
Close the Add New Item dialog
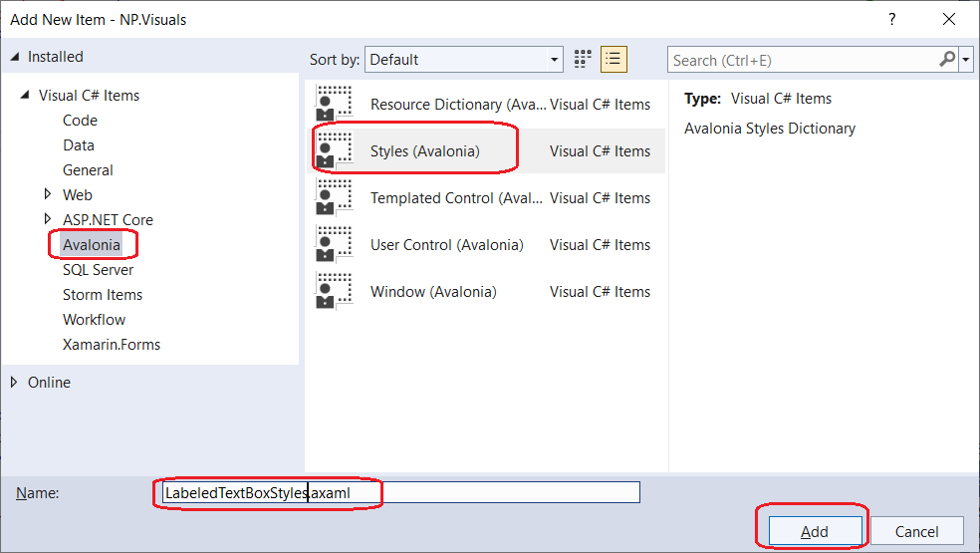(x=949, y=19)
